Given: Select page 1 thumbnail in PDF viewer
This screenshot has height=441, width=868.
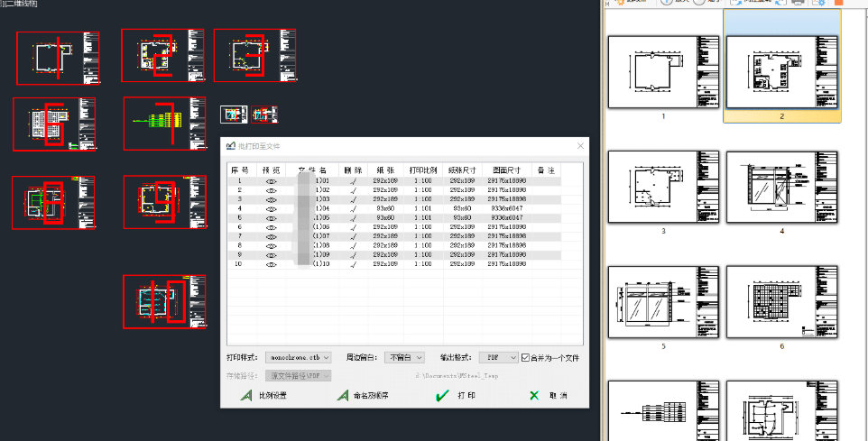Looking at the screenshot, I should point(663,72).
